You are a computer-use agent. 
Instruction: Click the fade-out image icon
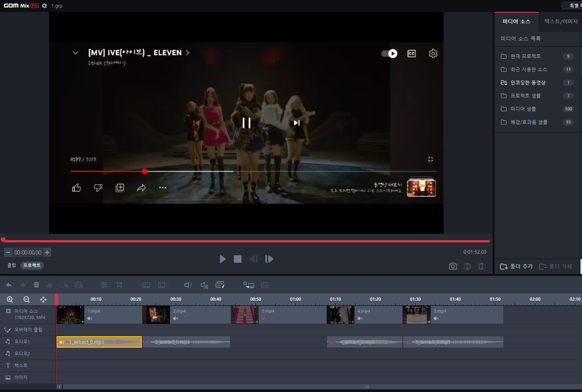pos(163,285)
